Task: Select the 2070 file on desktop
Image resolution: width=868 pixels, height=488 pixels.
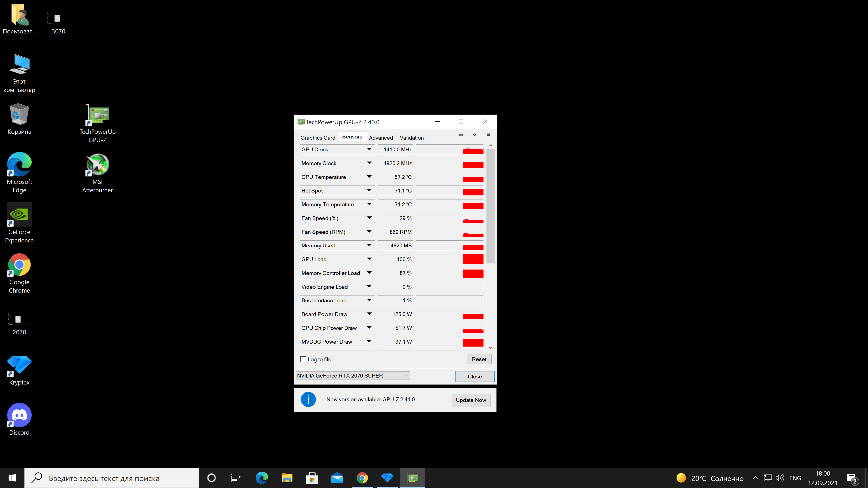Action: point(19,324)
